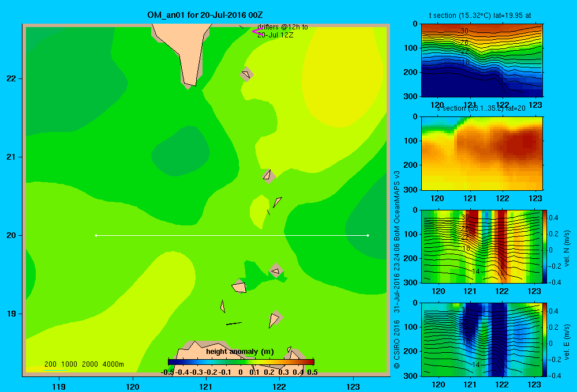The width and height of the screenshot is (577, 392).
Task: Click the vel. N color scale bar
Action: [545, 246]
